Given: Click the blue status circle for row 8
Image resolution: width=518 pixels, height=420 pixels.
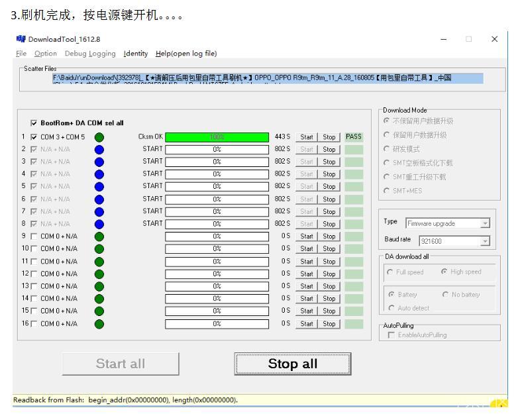Looking at the screenshot, I should [99, 225].
